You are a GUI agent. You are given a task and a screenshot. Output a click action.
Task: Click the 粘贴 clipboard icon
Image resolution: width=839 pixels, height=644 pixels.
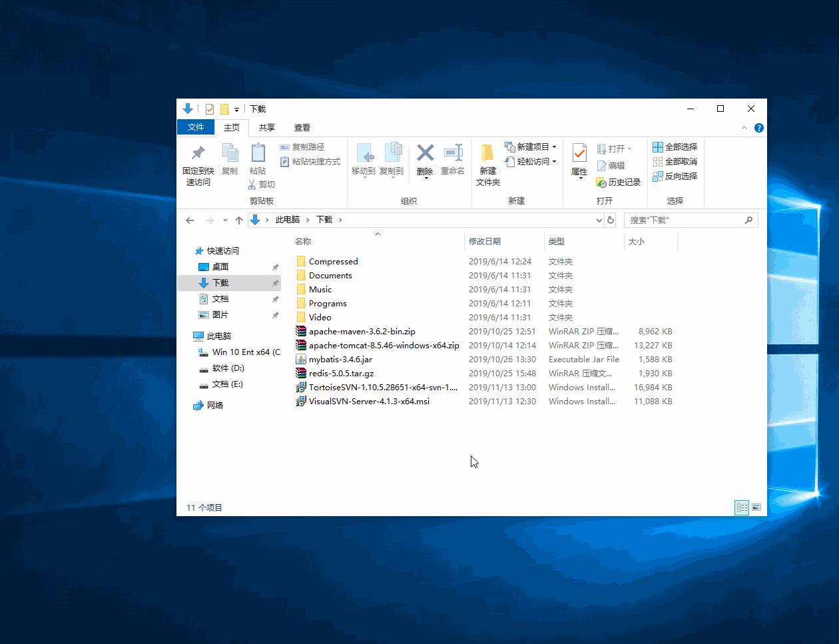(258, 153)
